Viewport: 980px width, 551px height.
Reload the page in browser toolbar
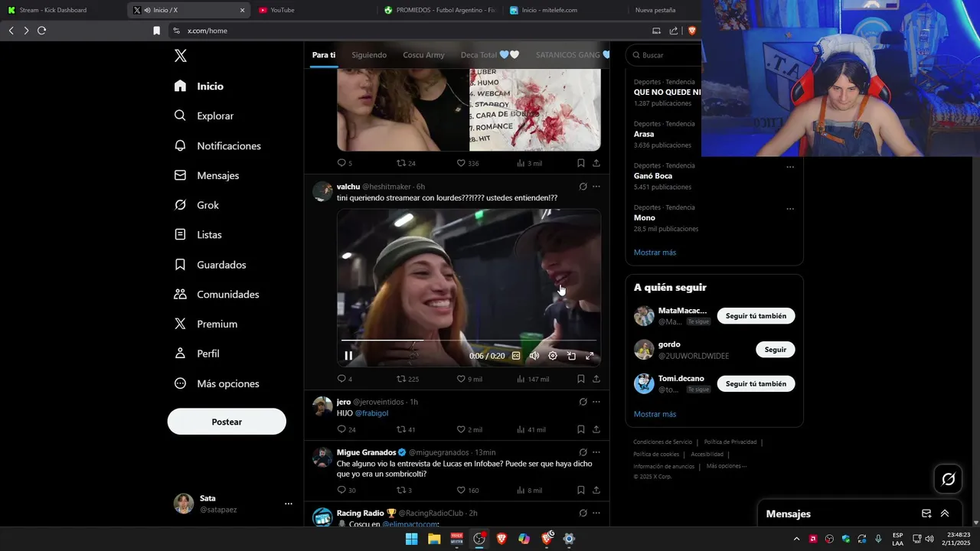coord(41,31)
